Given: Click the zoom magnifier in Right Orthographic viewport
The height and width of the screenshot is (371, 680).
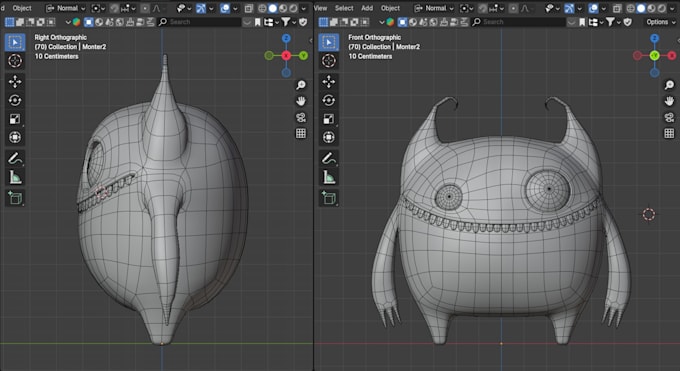Looking at the screenshot, I should pos(301,85).
